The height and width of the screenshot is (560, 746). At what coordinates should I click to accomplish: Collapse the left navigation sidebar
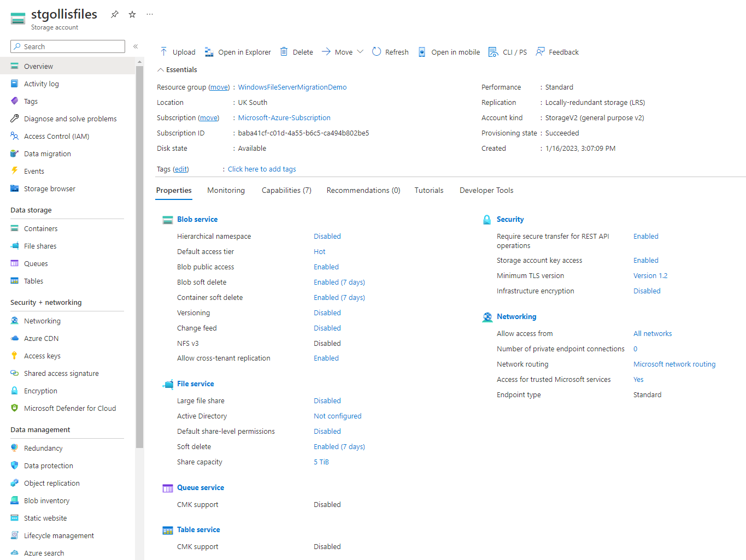pos(136,46)
